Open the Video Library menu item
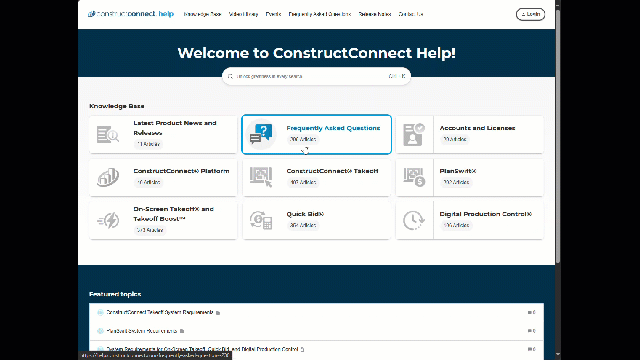The width and height of the screenshot is (640, 360). (244, 14)
